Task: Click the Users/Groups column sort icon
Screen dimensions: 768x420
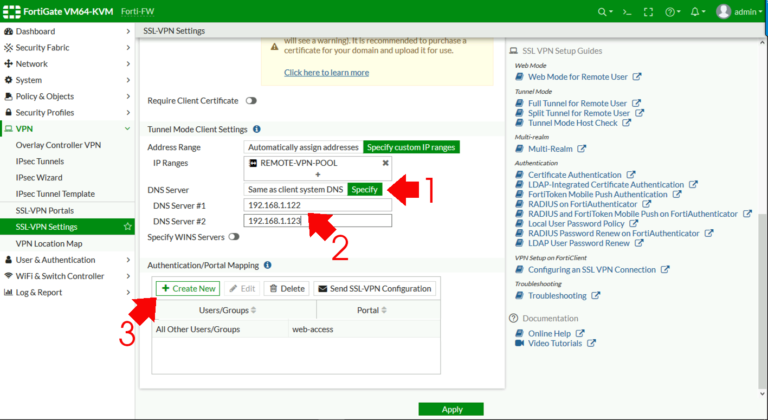Action: click(254, 310)
